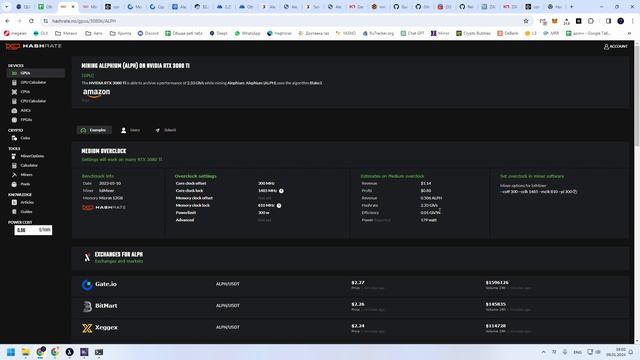Viewport: 640px width, 360px height.
Task: Click the BitMart ALPH/USDT pair
Action: point(228,306)
